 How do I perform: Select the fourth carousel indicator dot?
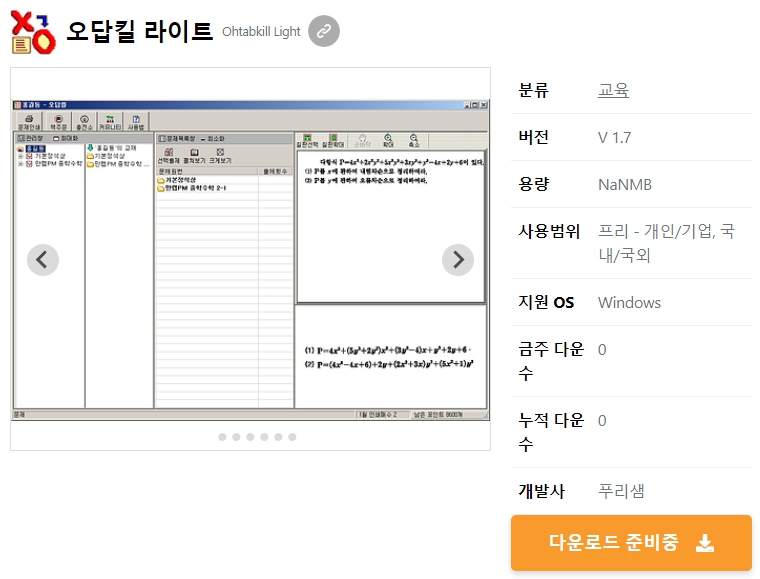264,437
